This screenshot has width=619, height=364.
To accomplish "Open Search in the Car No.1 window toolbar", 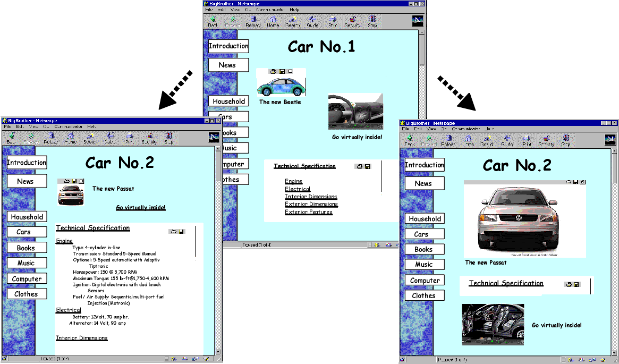I will pos(293,21).
